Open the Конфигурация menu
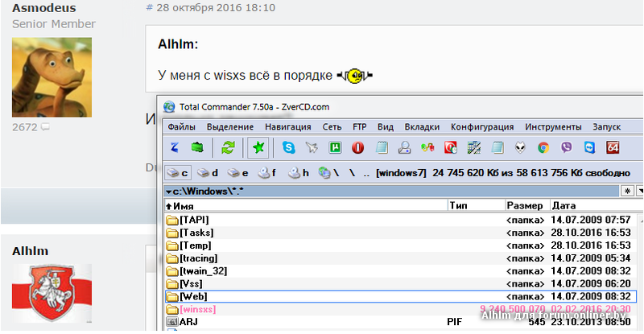The width and height of the screenshot is (644, 334). [x=482, y=127]
